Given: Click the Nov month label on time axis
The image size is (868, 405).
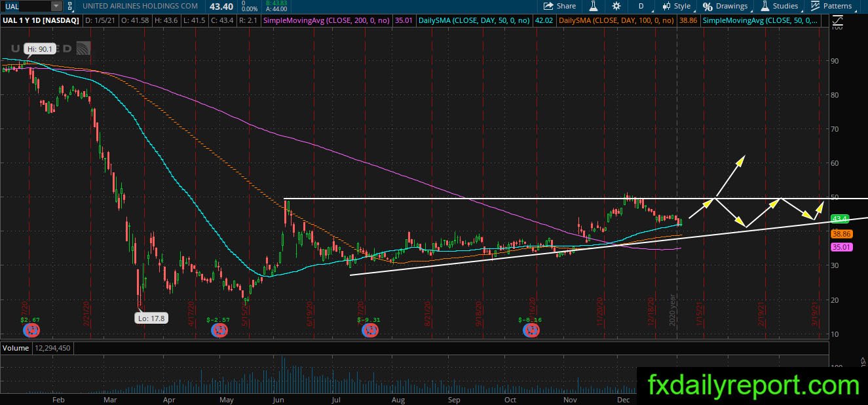Looking at the screenshot, I should [571, 400].
